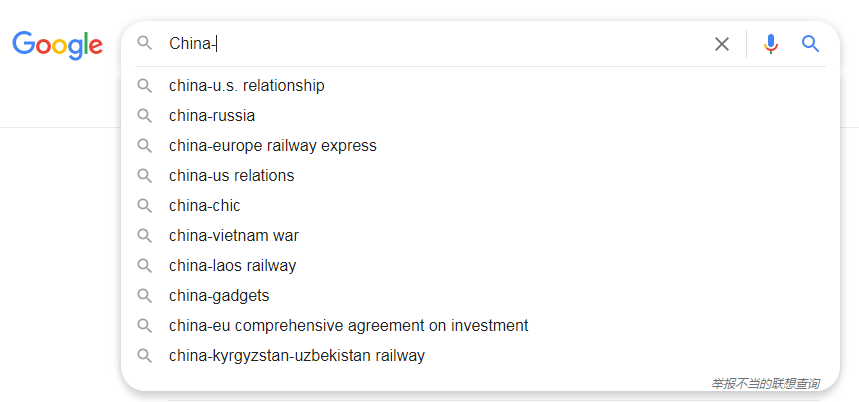The width and height of the screenshot is (859, 402).
Task: Choose the china-vietnam war suggestion
Action: point(234,236)
